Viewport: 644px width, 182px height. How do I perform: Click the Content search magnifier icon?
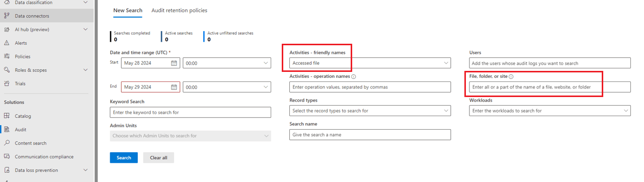pyautogui.click(x=7, y=143)
